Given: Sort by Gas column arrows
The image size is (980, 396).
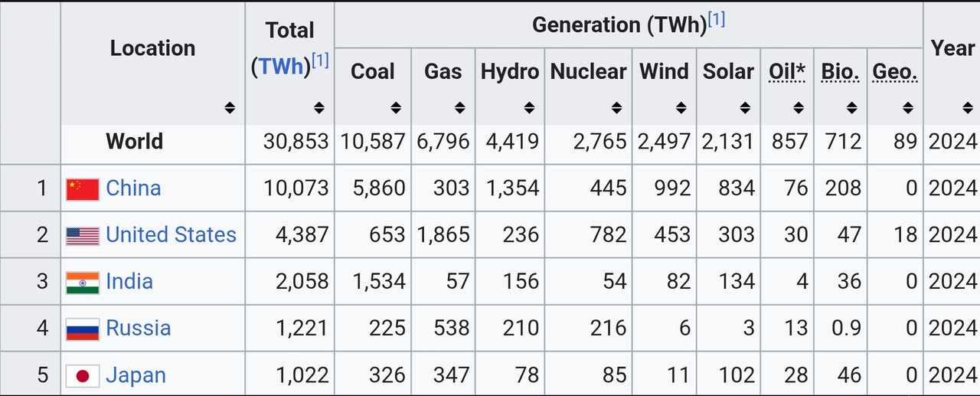Looking at the screenshot, I should pos(459,108).
